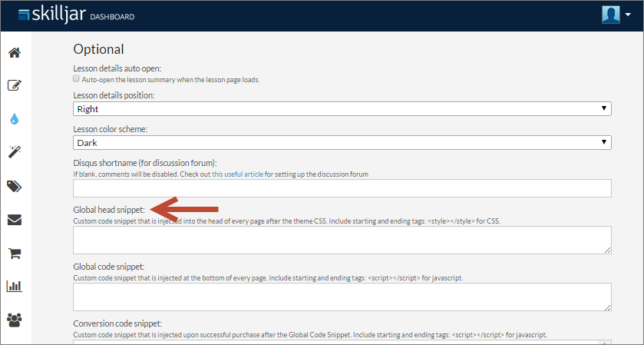Click the 'Global code snippet:' label

[109, 267]
